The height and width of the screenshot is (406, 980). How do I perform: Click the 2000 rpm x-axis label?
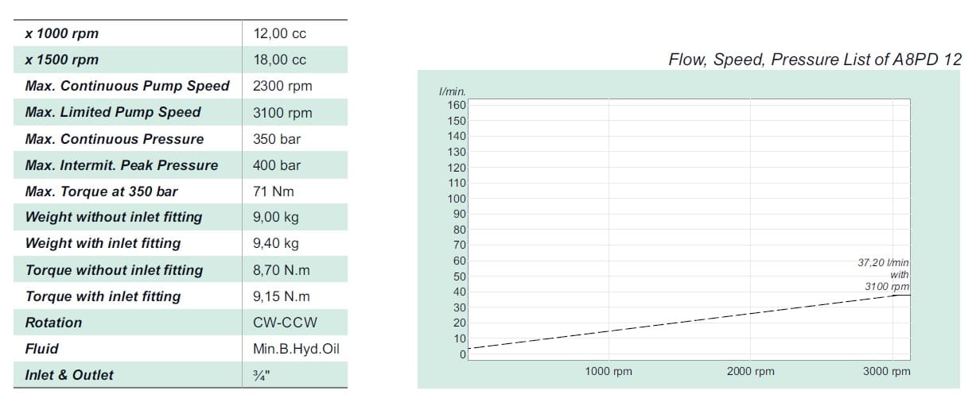(x=750, y=371)
